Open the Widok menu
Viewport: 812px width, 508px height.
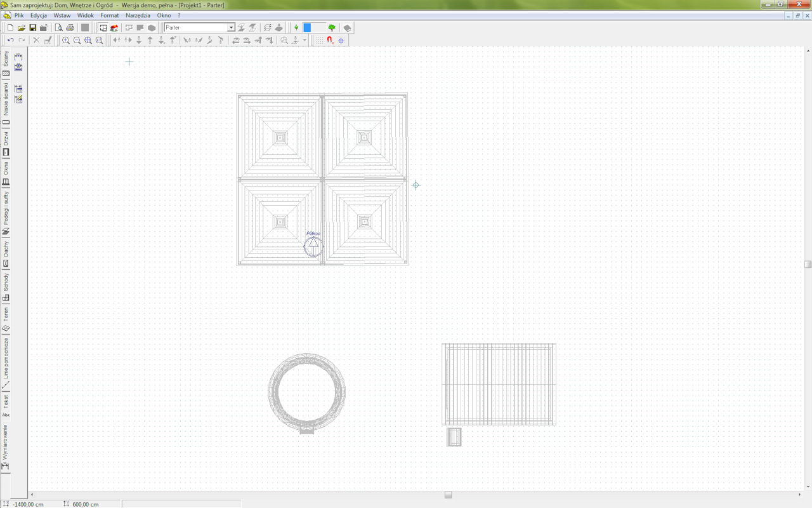pos(86,15)
